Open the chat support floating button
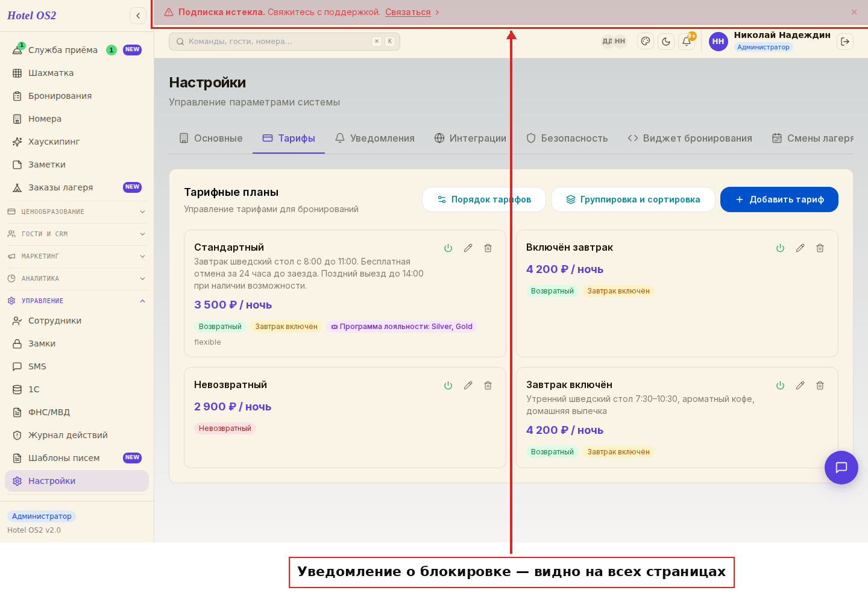This screenshot has width=868, height=602. [841, 468]
